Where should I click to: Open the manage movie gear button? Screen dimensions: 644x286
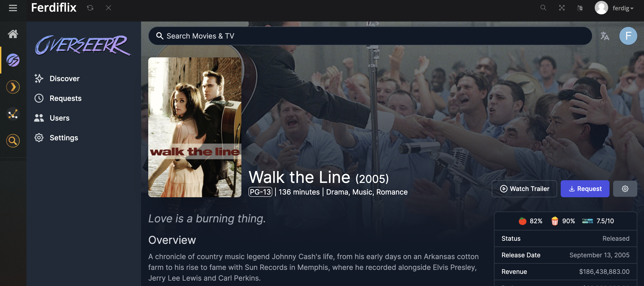click(625, 189)
